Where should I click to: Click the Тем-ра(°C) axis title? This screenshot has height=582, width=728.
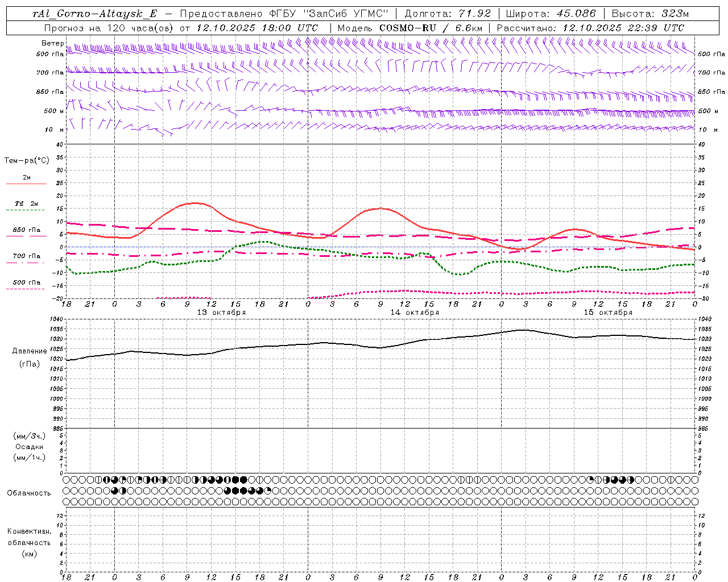click(x=27, y=161)
